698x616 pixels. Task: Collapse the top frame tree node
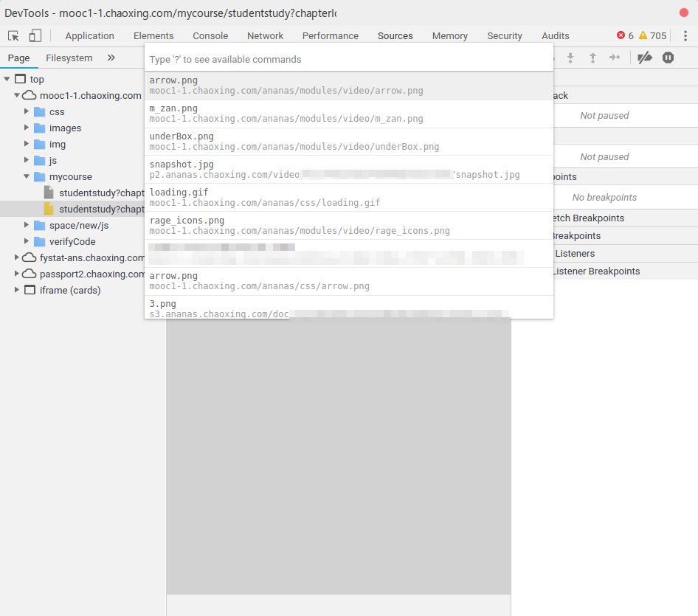click(7, 79)
